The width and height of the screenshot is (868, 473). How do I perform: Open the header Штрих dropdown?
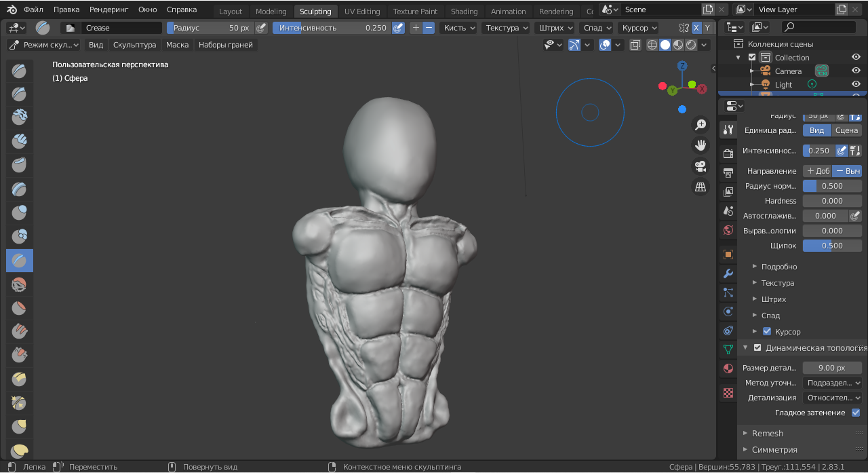coord(555,28)
